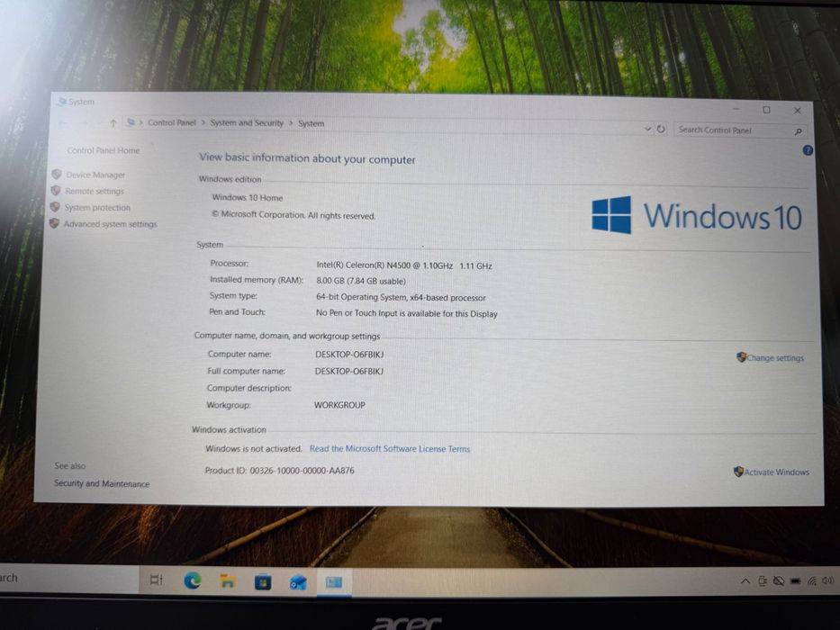Click the Remote settings shield icon
The image size is (840, 630).
(x=56, y=191)
